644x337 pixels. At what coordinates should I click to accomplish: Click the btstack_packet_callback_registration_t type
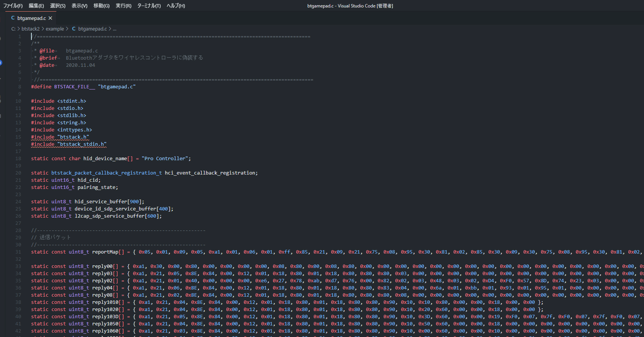click(x=107, y=173)
